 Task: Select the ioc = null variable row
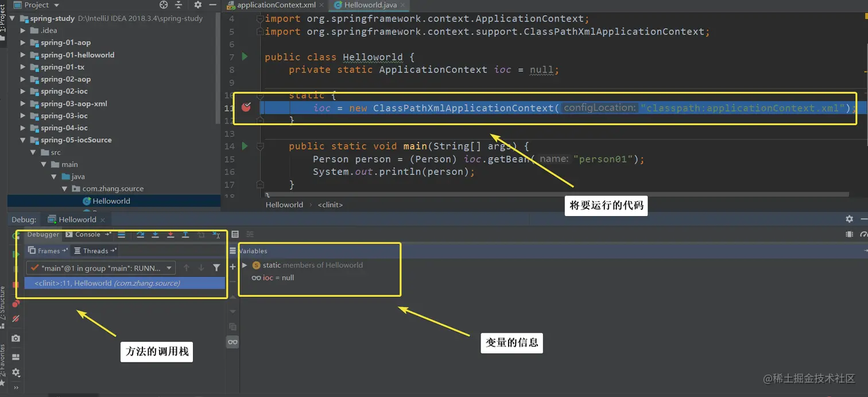pyautogui.click(x=273, y=277)
